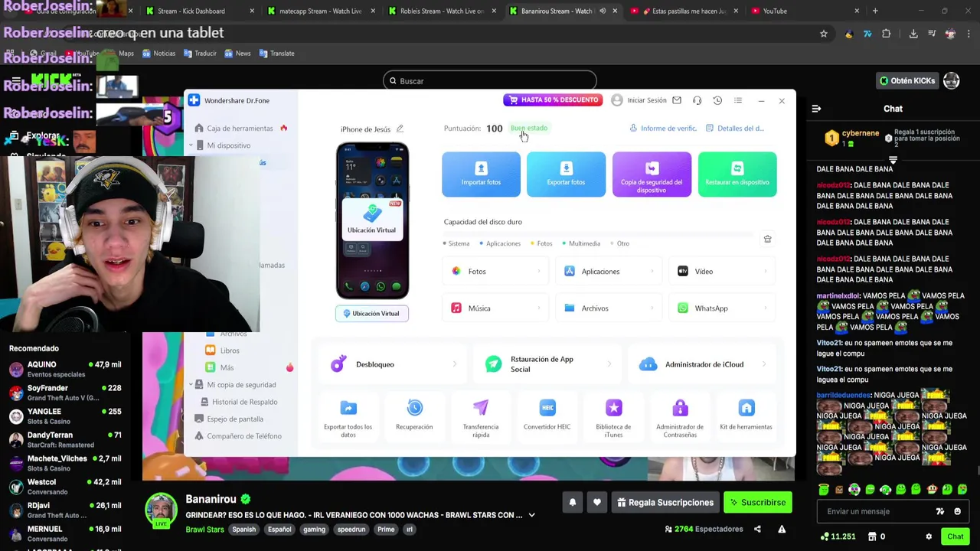Open Chrome downloads icon
The width and height of the screenshot is (980, 551).
(x=913, y=34)
